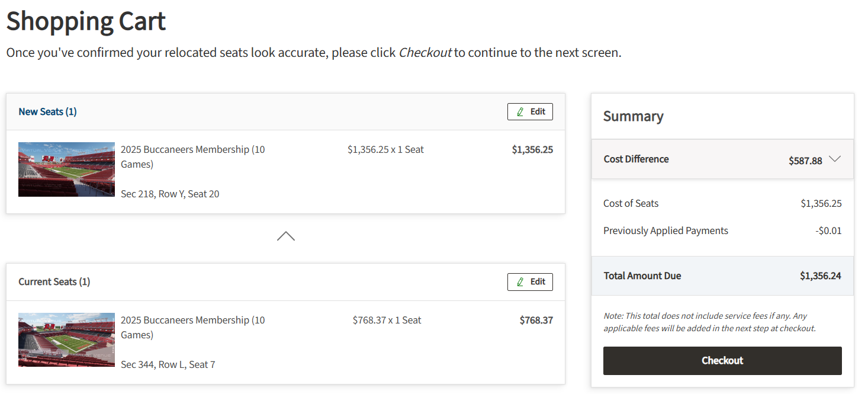868x394 pixels.
Task: Click the $1,356.25 x 1 Seat price
Action: [x=385, y=150]
